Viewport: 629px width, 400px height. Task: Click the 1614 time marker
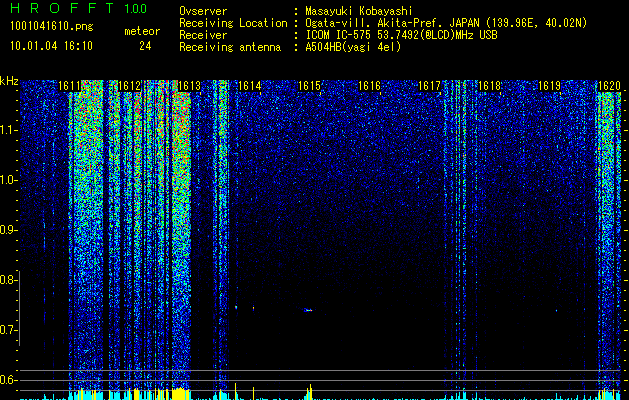(x=250, y=86)
